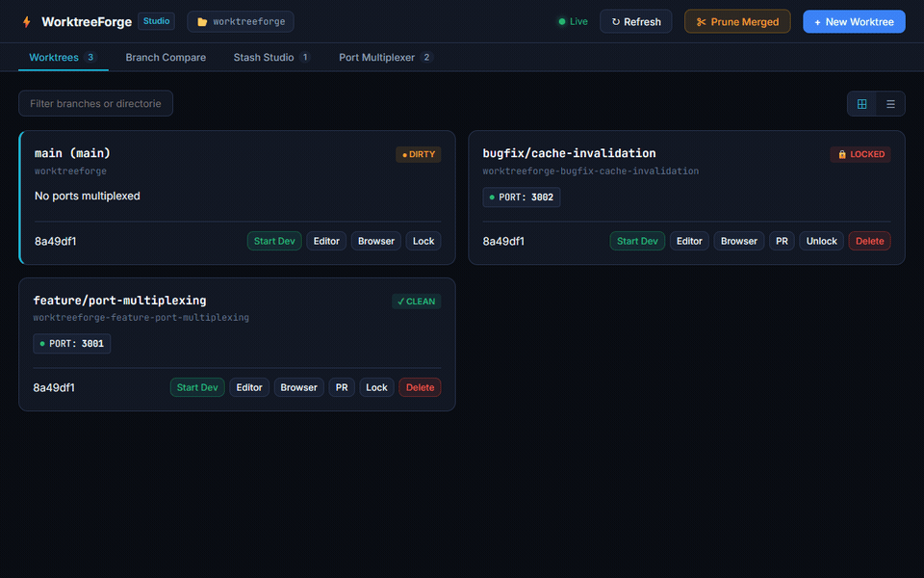Start Dev on main worktree
This screenshot has width=924, height=578.
tap(274, 241)
